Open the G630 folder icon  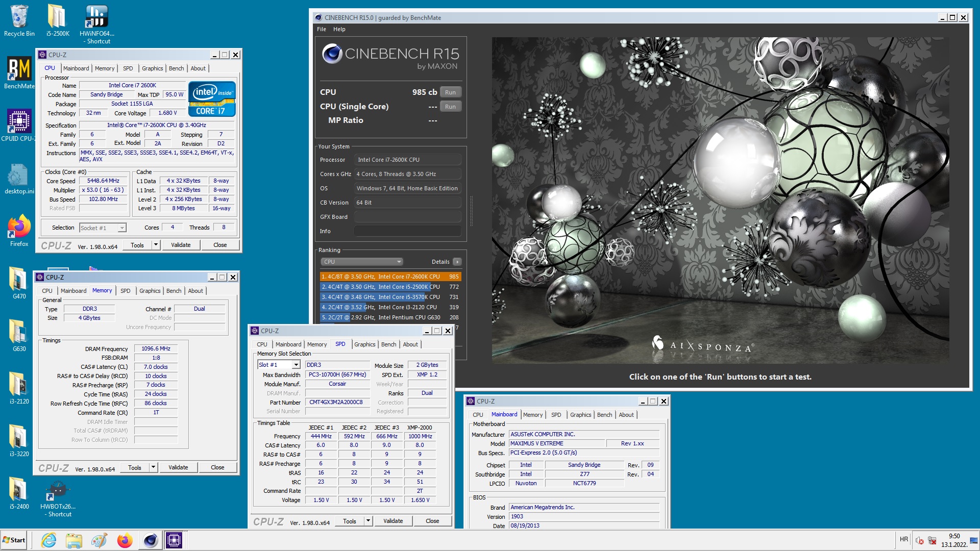[x=19, y=336]
